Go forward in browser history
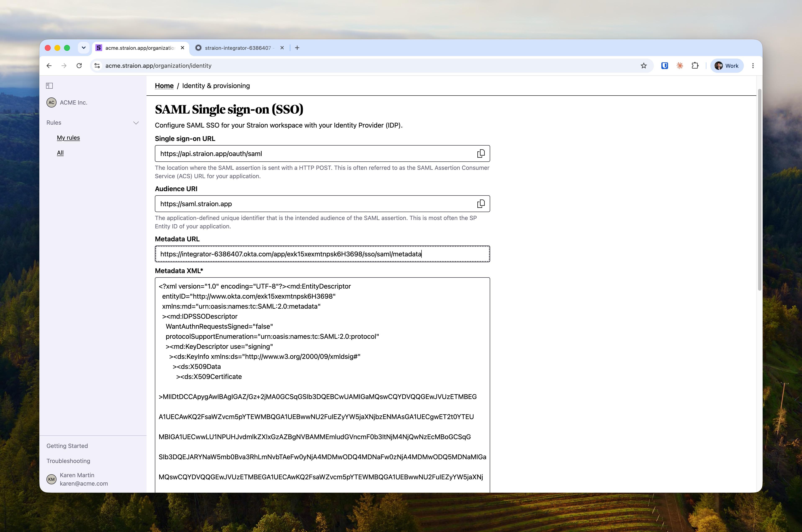 pos(64,66)
